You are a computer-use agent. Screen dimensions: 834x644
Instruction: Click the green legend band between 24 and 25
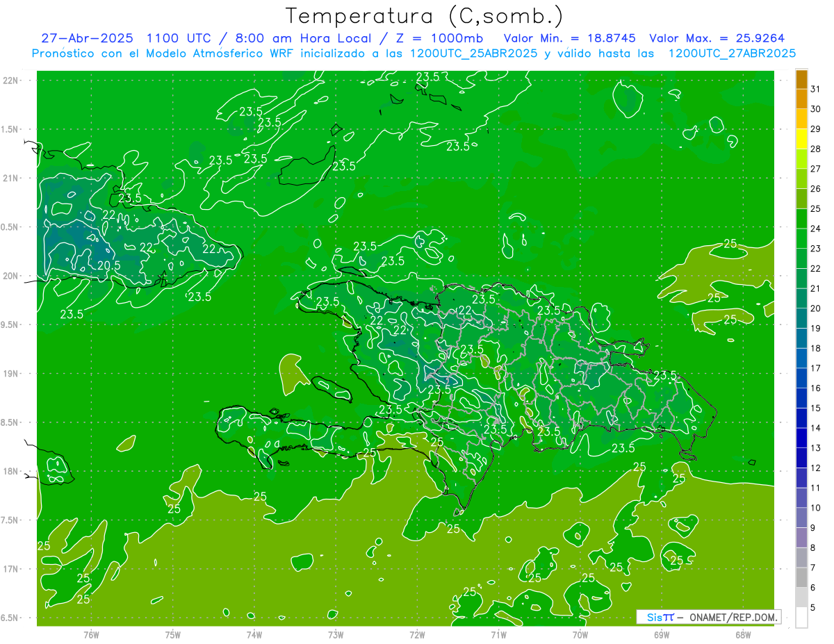801,219
